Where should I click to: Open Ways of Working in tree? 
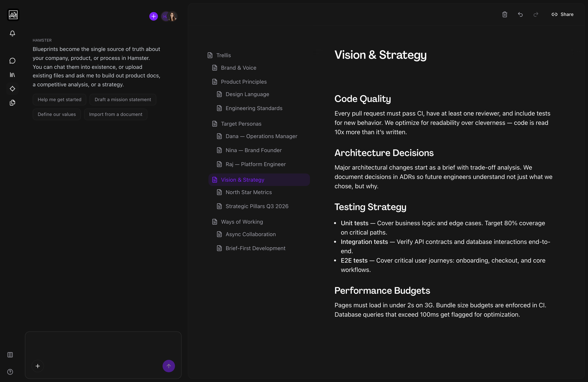(242, 222)
